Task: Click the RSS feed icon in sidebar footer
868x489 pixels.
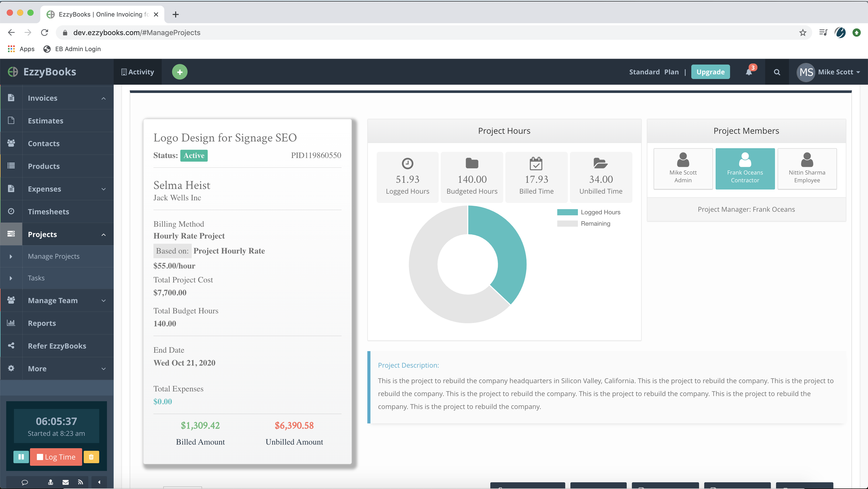Action: 80,482
